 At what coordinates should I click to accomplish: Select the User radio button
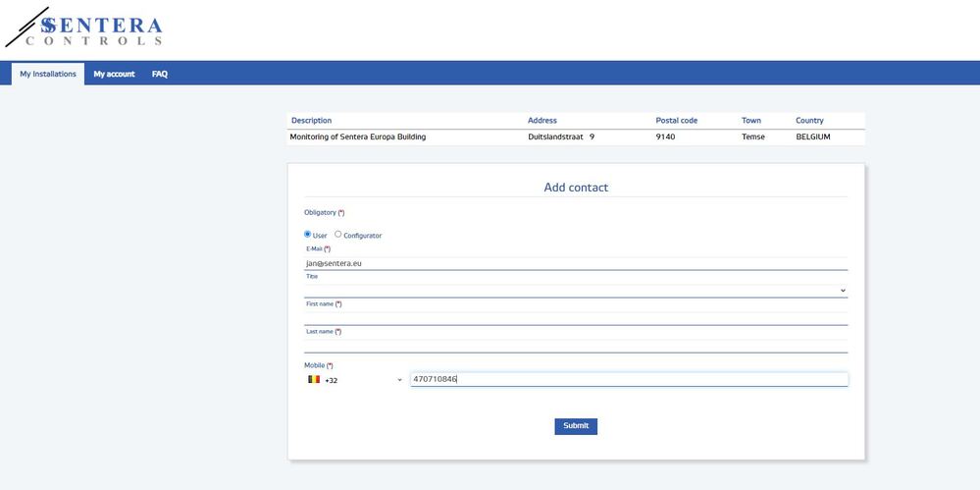click(x=307, y=235)
